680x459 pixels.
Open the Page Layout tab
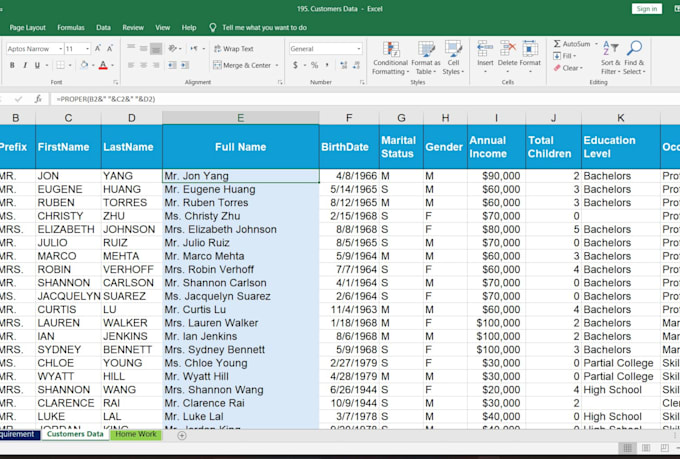point(27,27)
